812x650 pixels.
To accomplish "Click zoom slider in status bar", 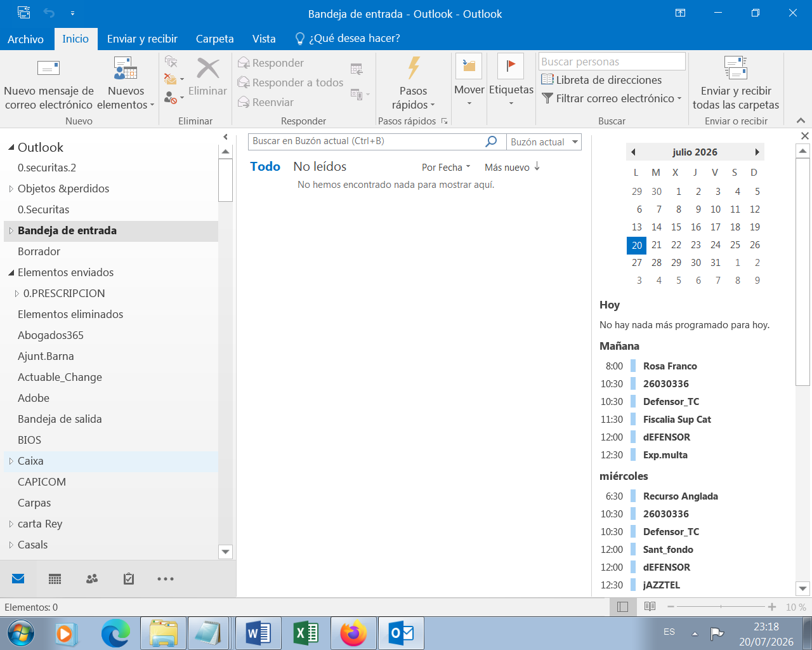I will point(721,607).
